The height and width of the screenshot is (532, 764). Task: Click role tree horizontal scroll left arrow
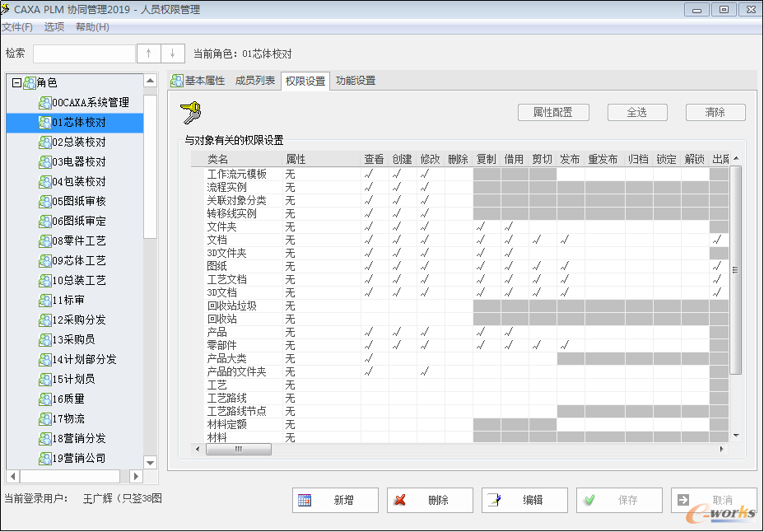click(13, 477)
